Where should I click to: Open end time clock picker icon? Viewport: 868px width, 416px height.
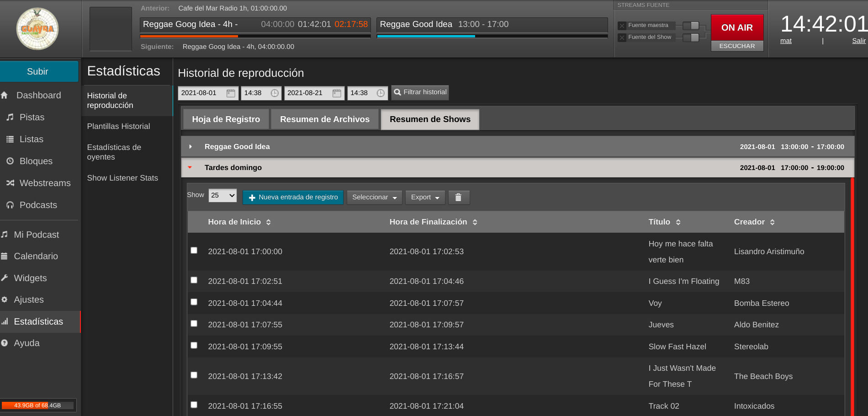click(381, 93)
